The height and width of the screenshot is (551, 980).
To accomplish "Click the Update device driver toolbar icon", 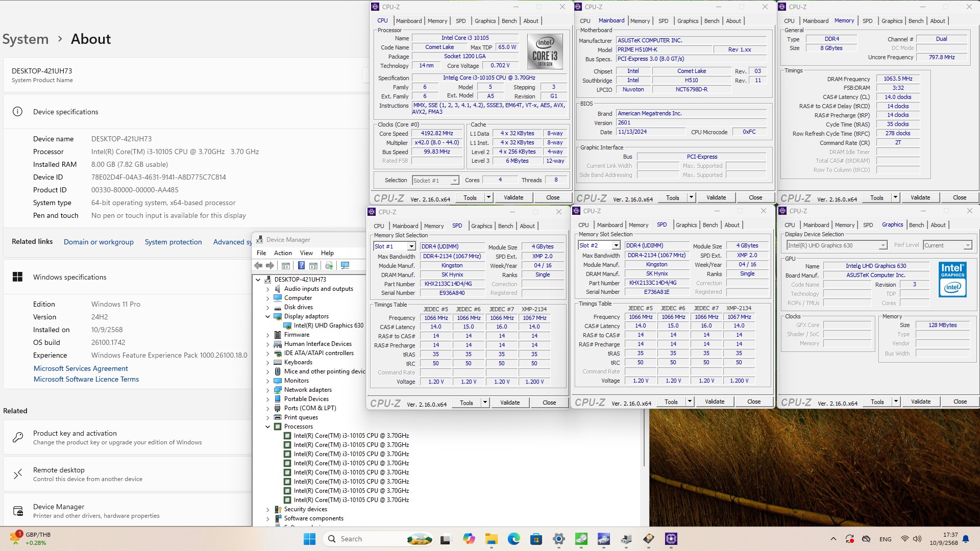I will tap(329, 265).
